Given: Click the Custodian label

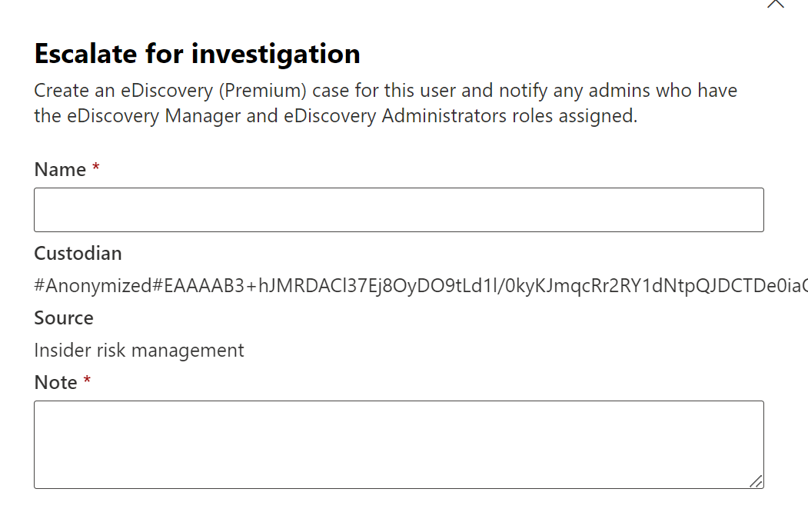Looking at the screenshot, I should [x=78, y=254].
